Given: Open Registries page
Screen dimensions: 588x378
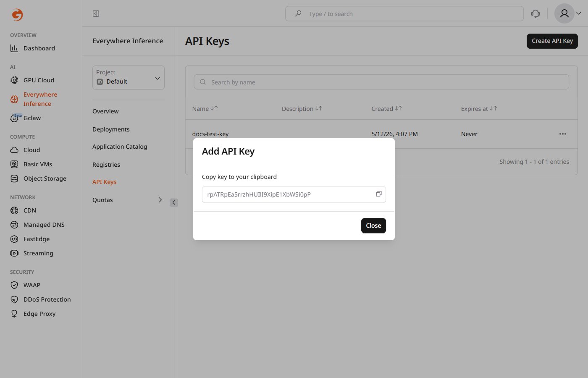Looking at the screenshot, I should (x=106, y=165).
